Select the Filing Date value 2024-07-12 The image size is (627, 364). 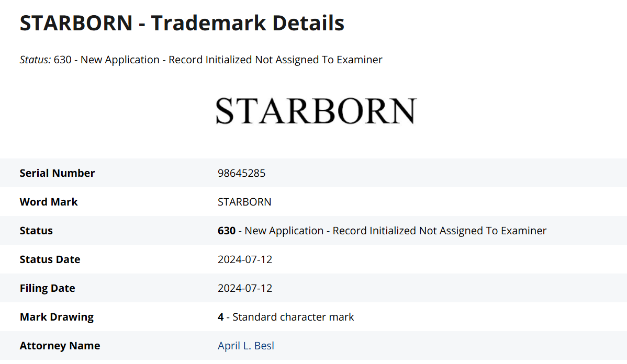click(x=245, y=288)
